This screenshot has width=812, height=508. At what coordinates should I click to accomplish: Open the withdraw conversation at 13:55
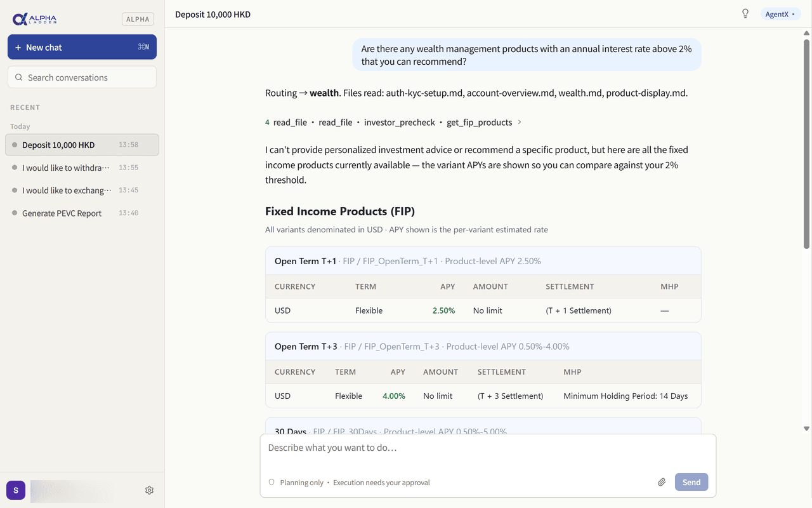click(82, 168)
